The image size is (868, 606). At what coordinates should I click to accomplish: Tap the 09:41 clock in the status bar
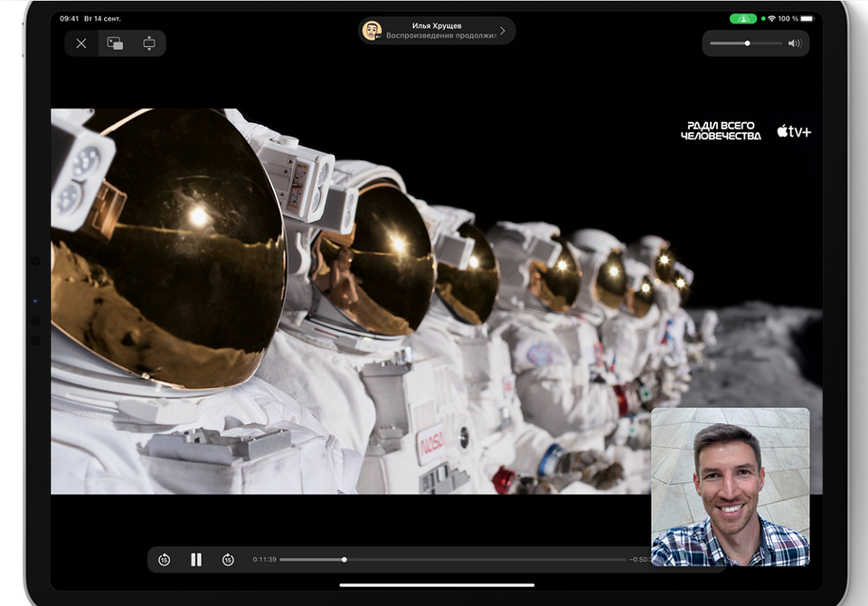coord(70,18)
